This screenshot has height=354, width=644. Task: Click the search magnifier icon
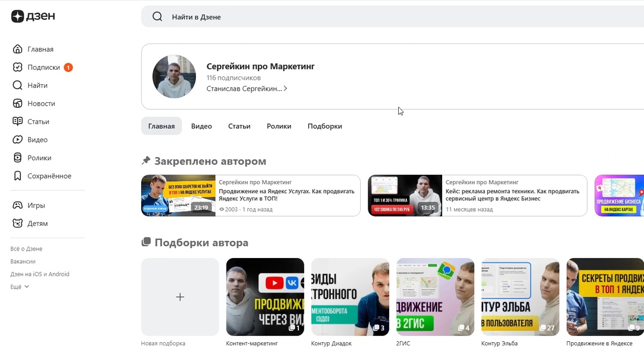click(157, 17)
